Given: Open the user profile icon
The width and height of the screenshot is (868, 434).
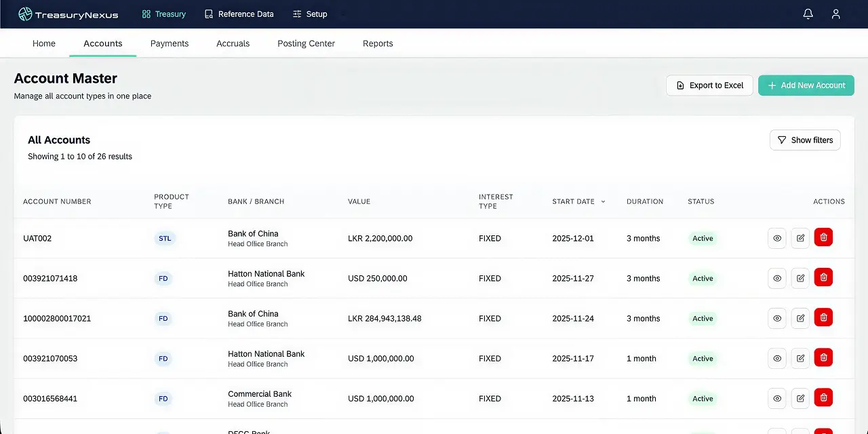Looking at the screenshot, I should [835, 14].
